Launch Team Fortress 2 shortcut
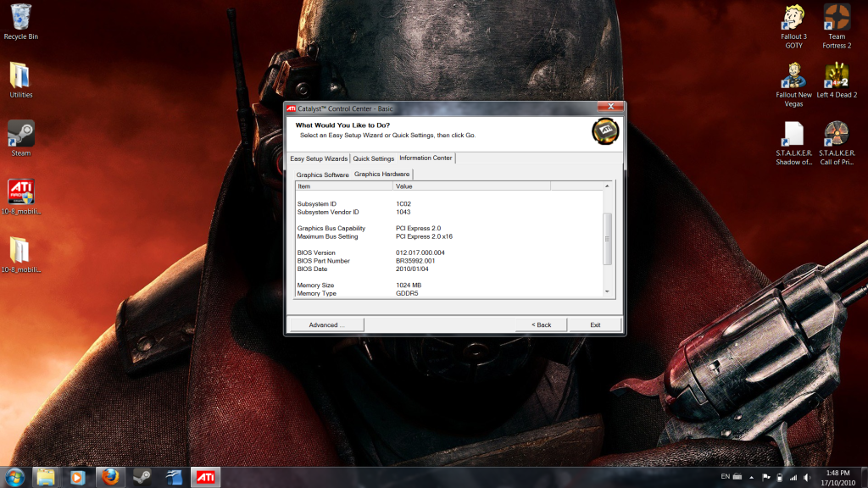 837,26
